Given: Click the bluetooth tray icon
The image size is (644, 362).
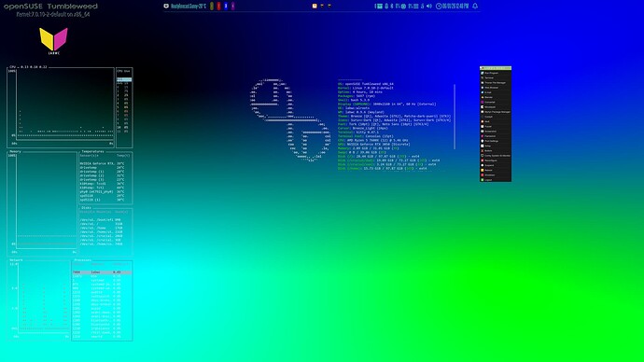Looking at the screenshot, I should coord(391,7).
